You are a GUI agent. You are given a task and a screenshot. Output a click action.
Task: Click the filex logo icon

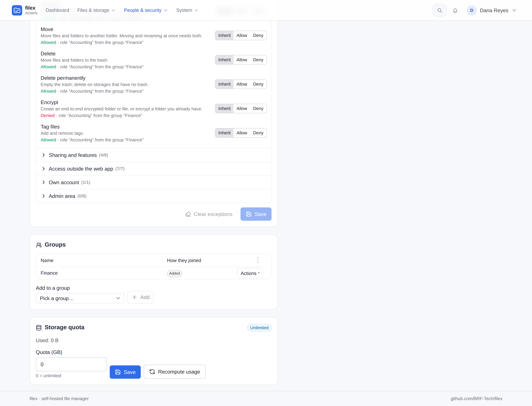pos(17,10)
